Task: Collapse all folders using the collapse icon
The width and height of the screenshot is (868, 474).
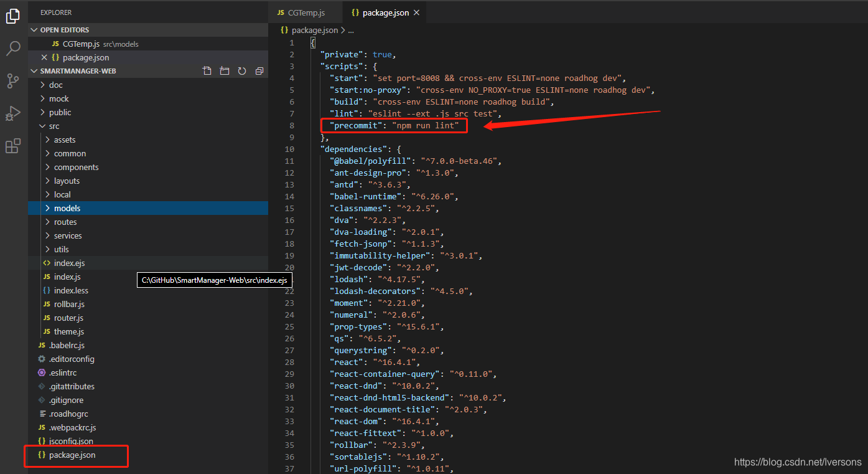Action: coord(259,70)
